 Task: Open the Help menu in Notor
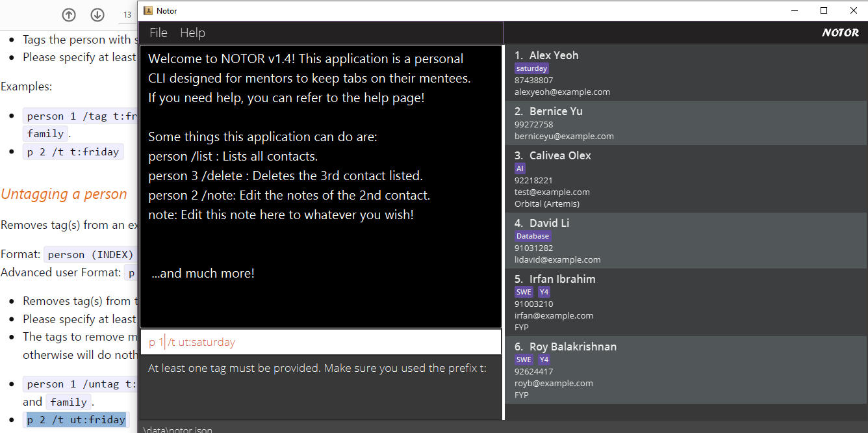[x=192, y=33]
